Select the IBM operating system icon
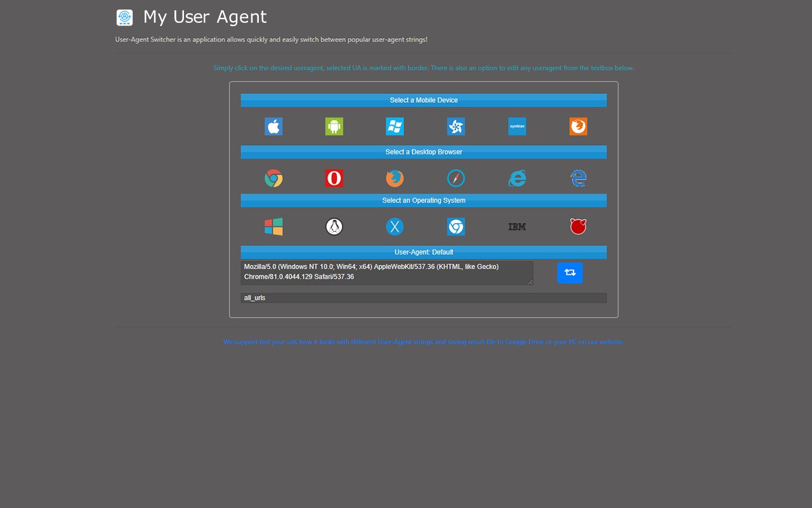This screenshot has width=812, height=508. coord(517,227)
